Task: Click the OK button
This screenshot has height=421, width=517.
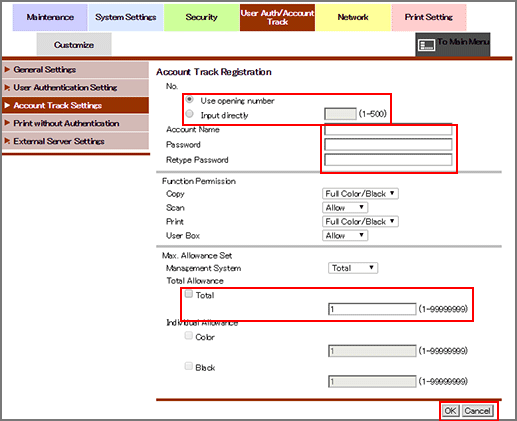Action: pyautogui.click(x=450, y=411)
